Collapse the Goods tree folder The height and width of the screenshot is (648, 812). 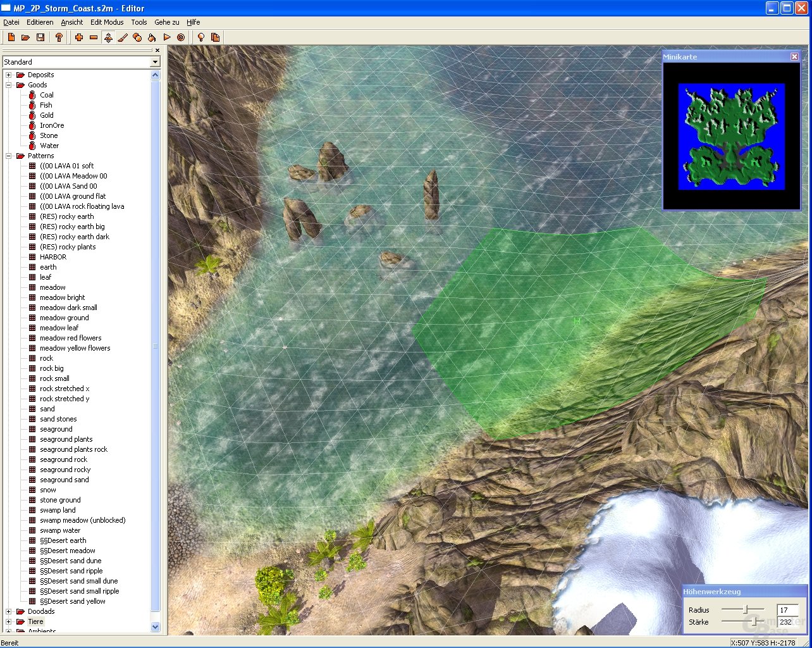pos(9,85)
